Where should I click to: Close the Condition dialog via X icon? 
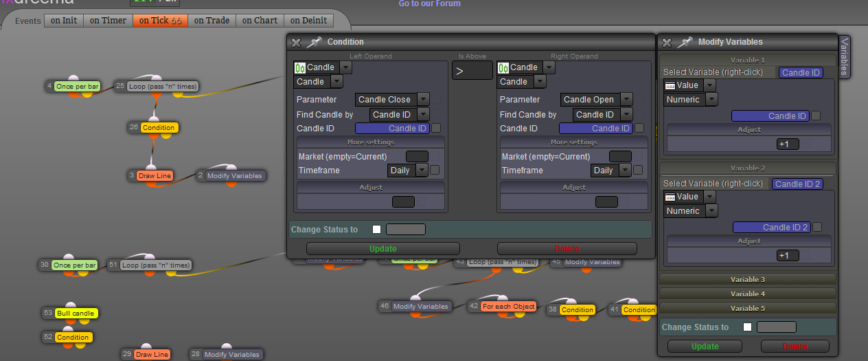(296, 43)
